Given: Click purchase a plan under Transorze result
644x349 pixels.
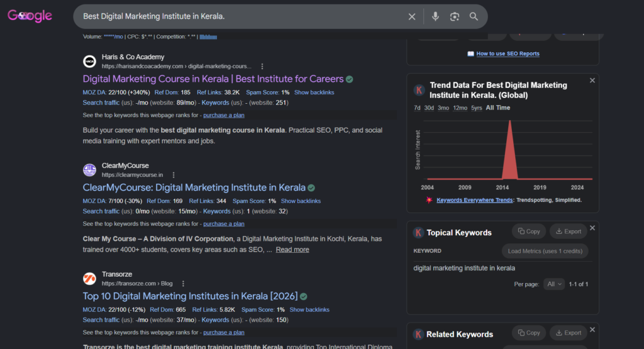Looking at the screenshot, I should coord(224,333).
